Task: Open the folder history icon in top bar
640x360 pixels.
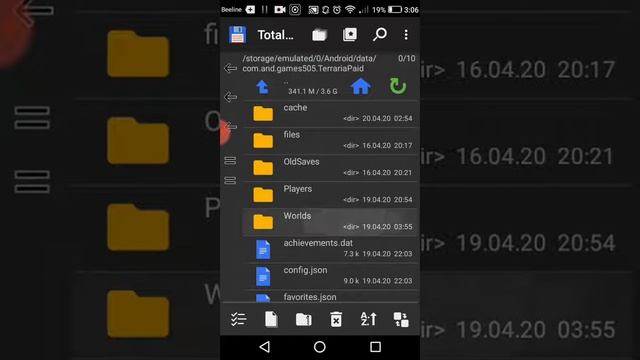Action: click(x=319, y=35)
